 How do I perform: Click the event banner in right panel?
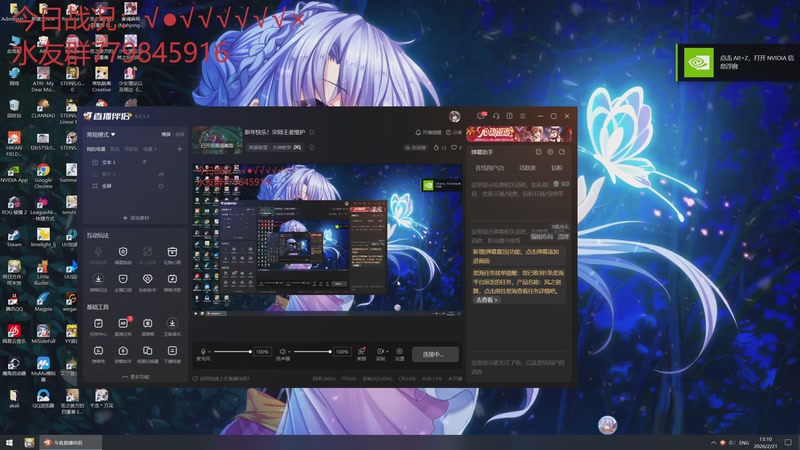519,134
